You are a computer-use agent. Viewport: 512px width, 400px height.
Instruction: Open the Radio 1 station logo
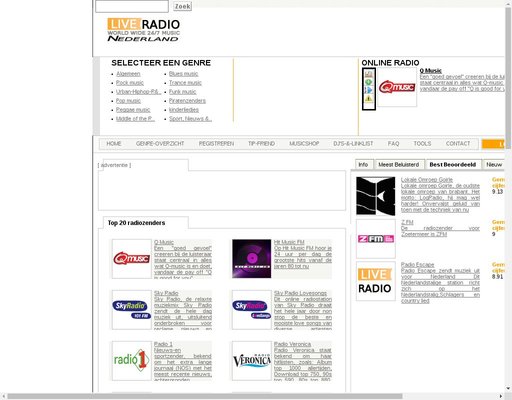coord(132,361)
